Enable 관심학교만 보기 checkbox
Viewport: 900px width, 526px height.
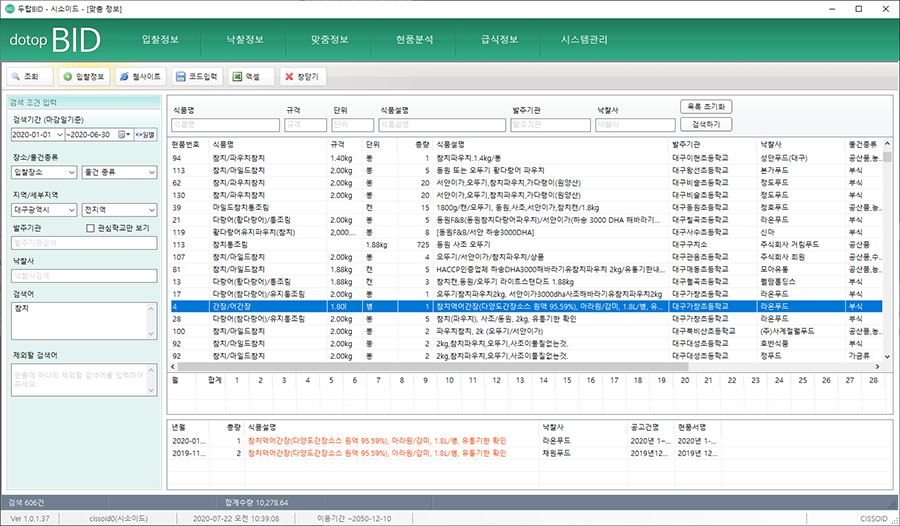point(91,228)
